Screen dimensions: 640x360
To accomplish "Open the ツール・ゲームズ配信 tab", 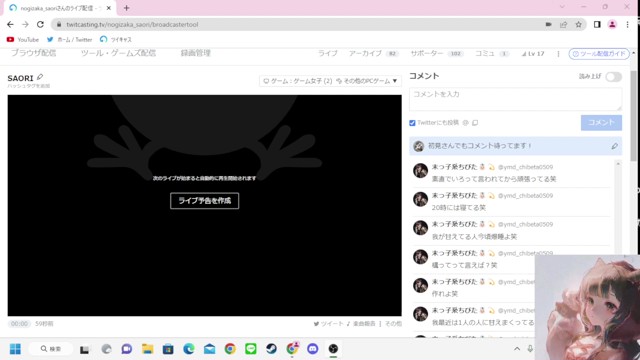I will pos(118,53).
